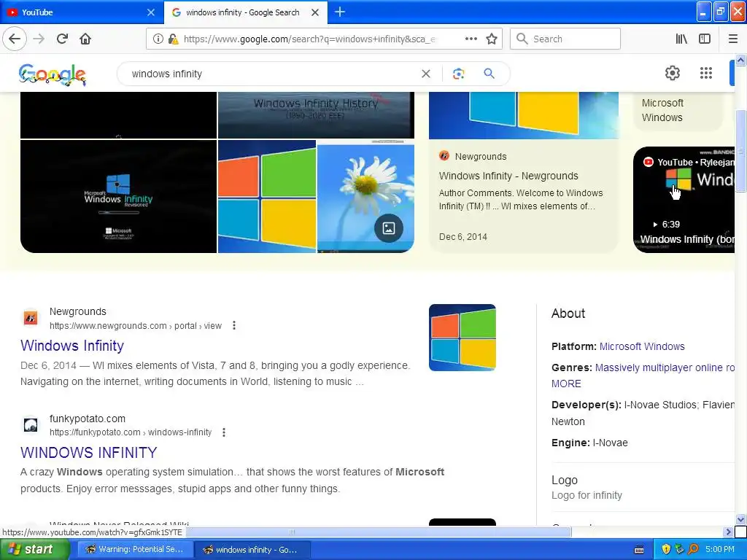
Task: Click the page scroll-down arrow
Action: [x=741, y=519]
